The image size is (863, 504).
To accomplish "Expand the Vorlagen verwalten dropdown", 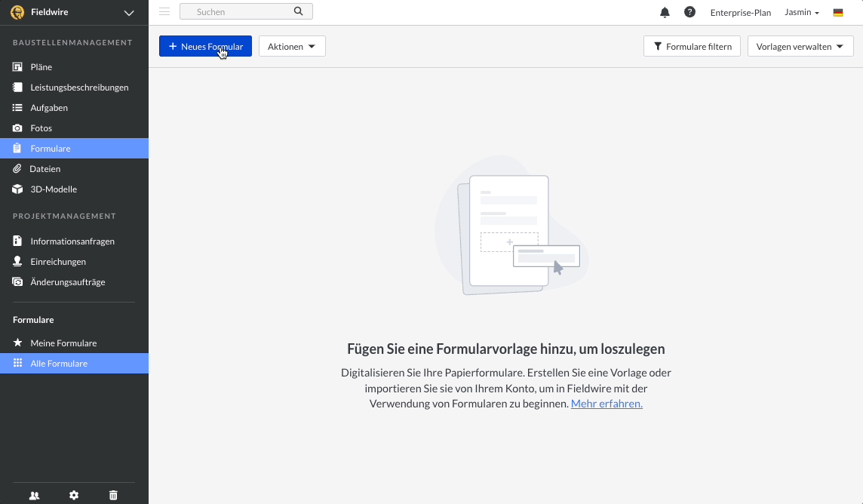I will 800,46.
